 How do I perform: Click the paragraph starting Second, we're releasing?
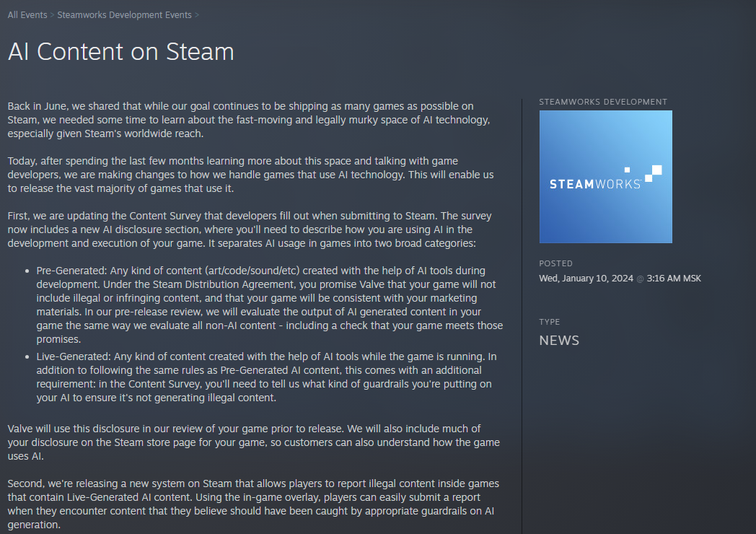tap(253, 504)
